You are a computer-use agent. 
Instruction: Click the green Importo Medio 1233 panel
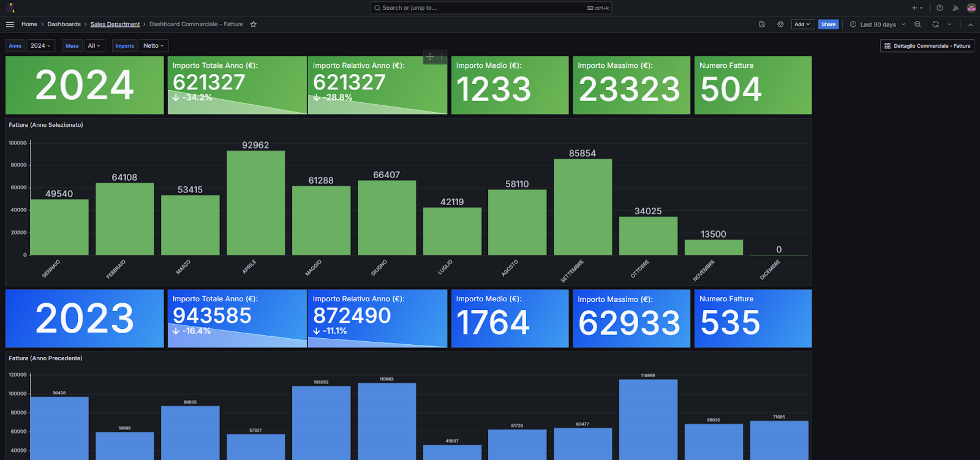[x=510, y=85]
